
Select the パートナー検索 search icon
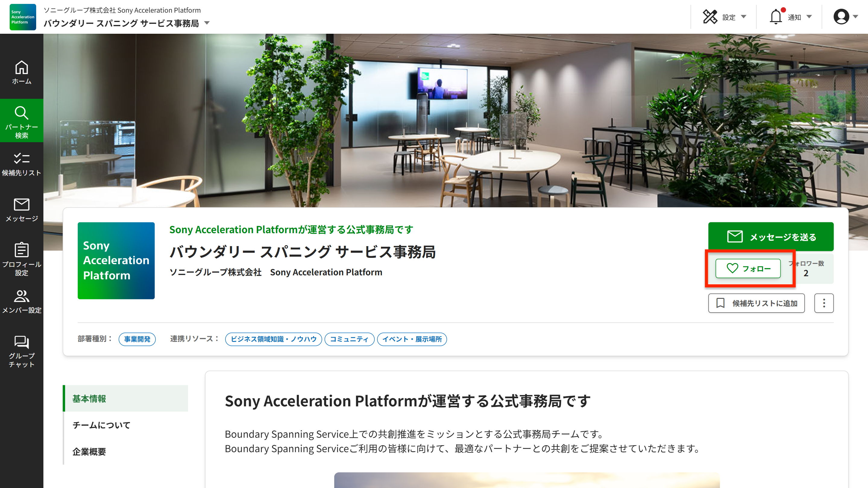click(x=22, y=120)
